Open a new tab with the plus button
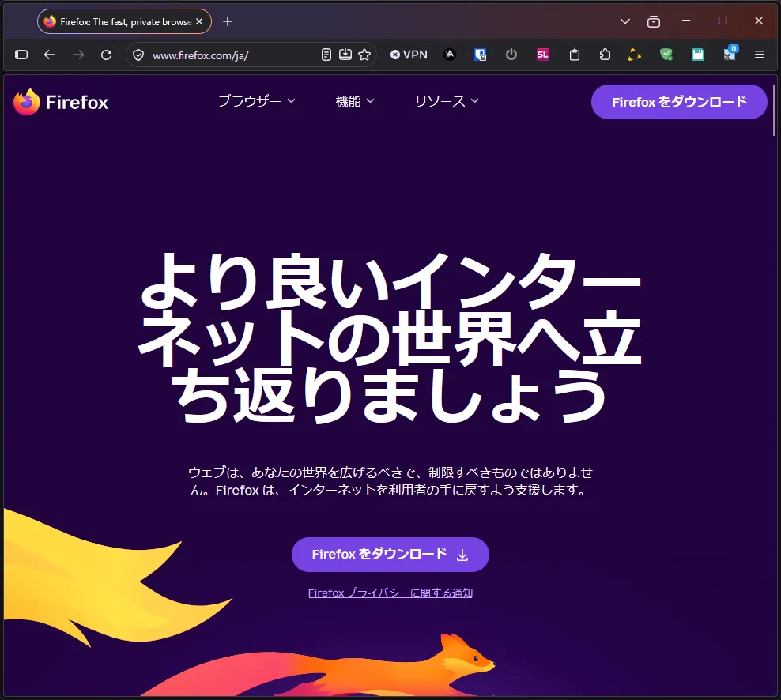781x700 pixels. point(228,21)
